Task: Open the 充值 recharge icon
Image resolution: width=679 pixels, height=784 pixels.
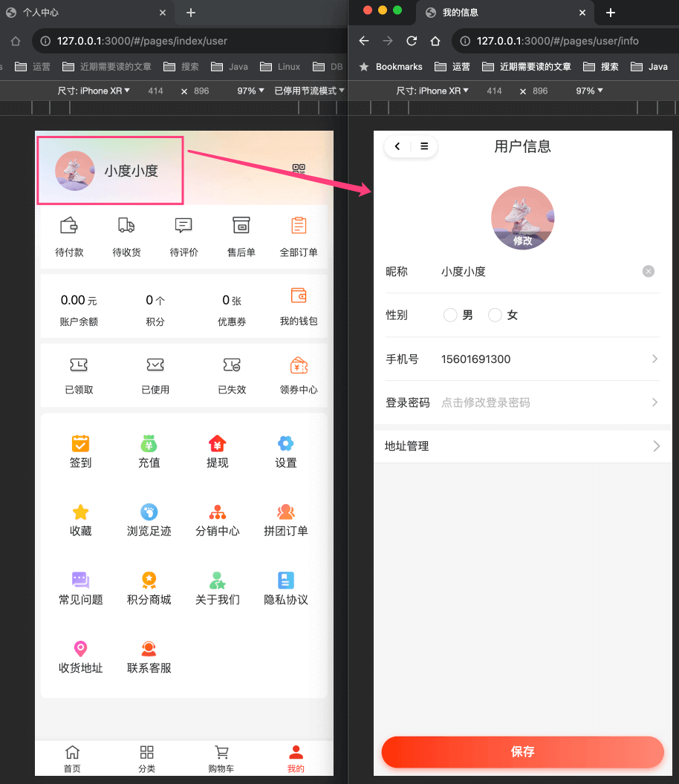Action: tap(149, 451)
